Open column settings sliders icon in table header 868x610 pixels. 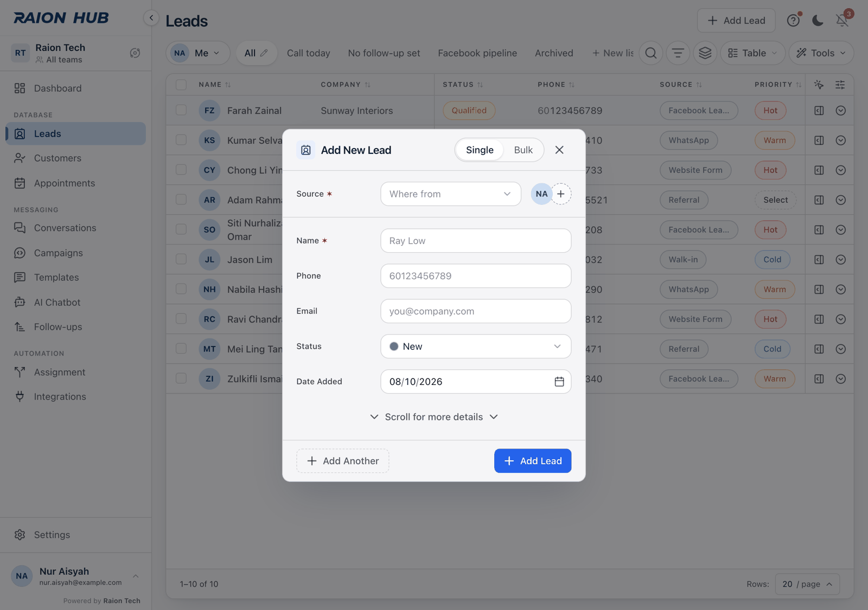(840, 85)
